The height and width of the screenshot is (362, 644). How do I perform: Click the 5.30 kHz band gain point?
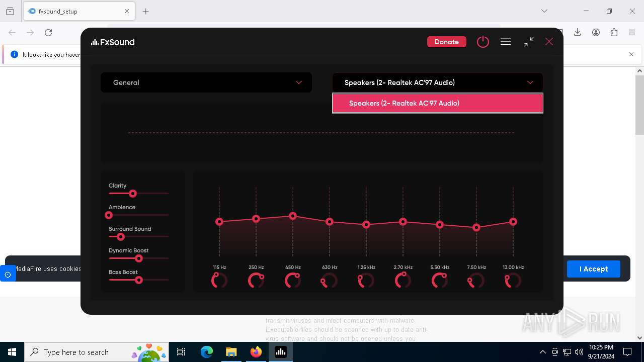440,225
